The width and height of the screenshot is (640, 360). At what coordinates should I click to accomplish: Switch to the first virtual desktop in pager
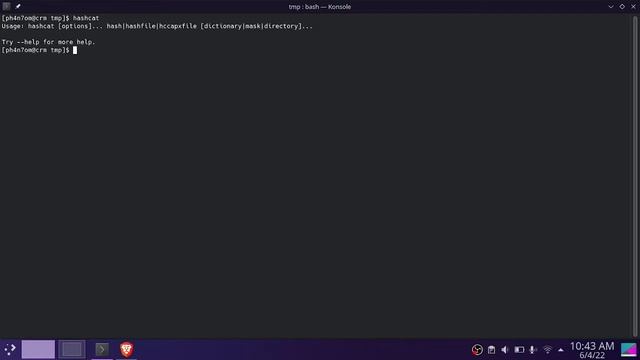point(38,349)
